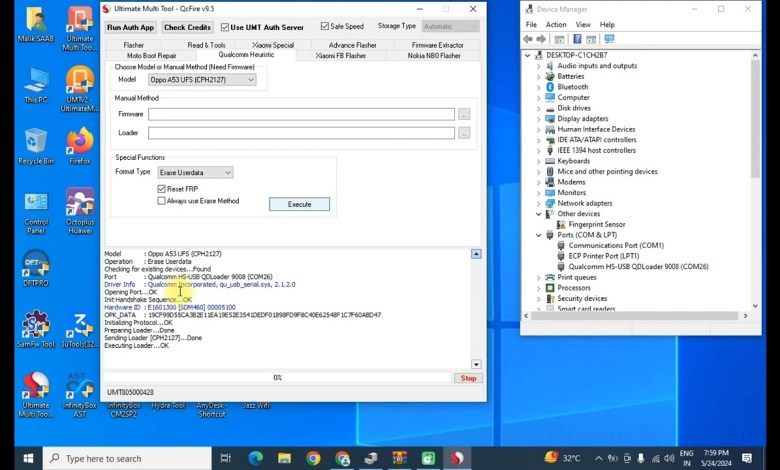The height and width of the screenshot is (470, 780).
Task: Click the volume speaker tray icon
Action: [x=670, y=458]
